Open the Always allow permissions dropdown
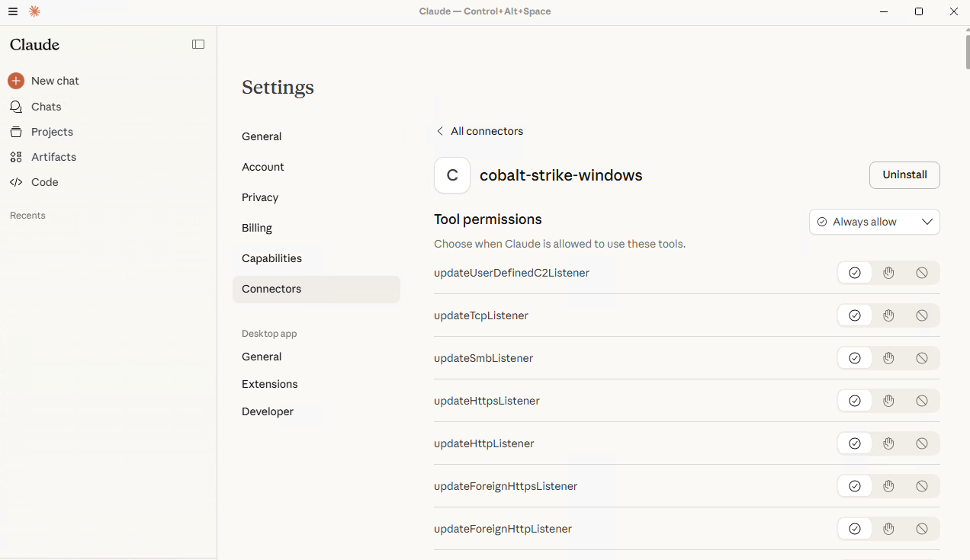Screen dimensions: 970x560 tap(874, 222)
